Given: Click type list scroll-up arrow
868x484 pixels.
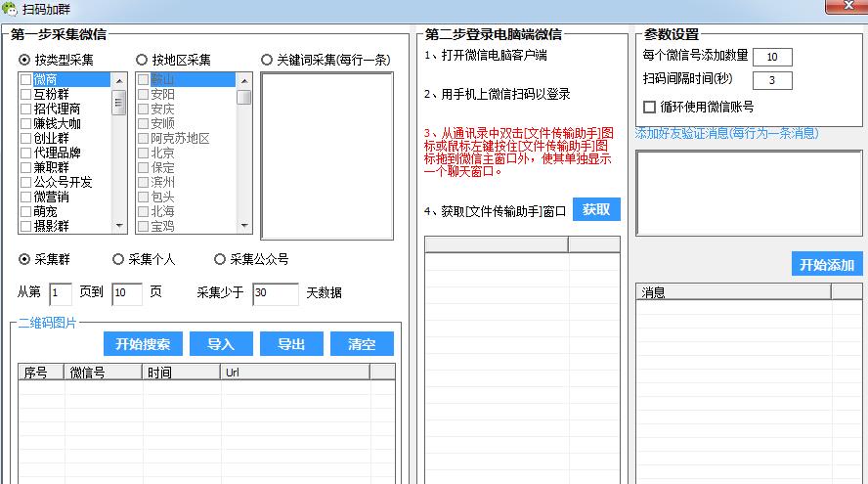Looking at the screenshot, I should point(119,81).
